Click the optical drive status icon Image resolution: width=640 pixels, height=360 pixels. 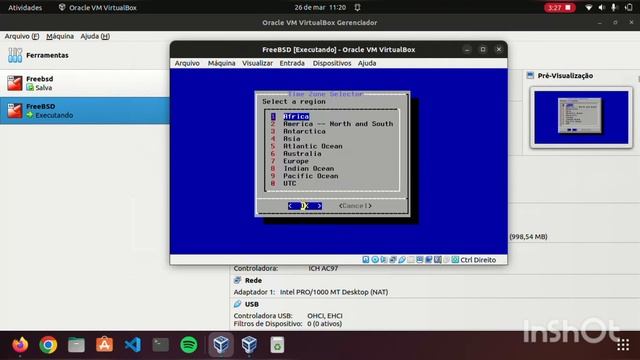(x=375, y=260)
